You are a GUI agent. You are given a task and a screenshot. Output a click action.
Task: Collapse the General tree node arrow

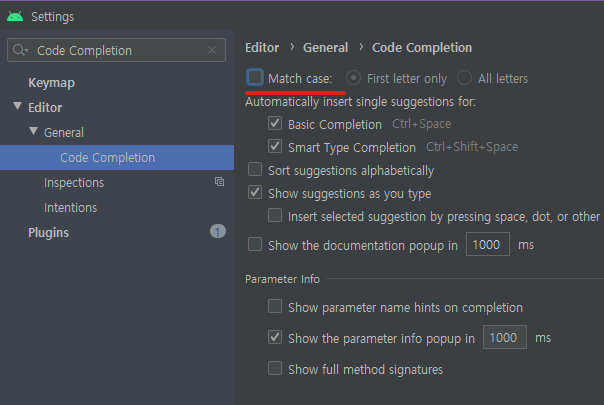[x=34, y=131]
